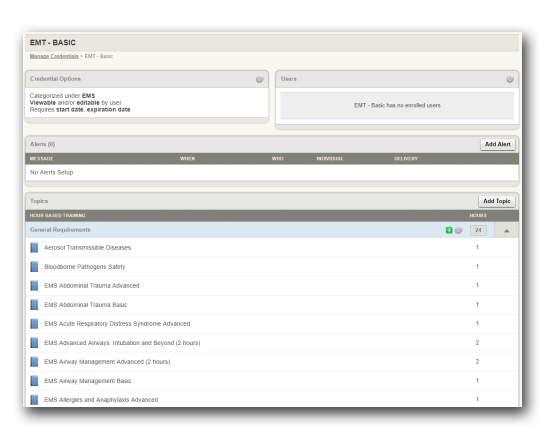
Task: Click the Add Alert button
Action: click(x=498, y=144)
